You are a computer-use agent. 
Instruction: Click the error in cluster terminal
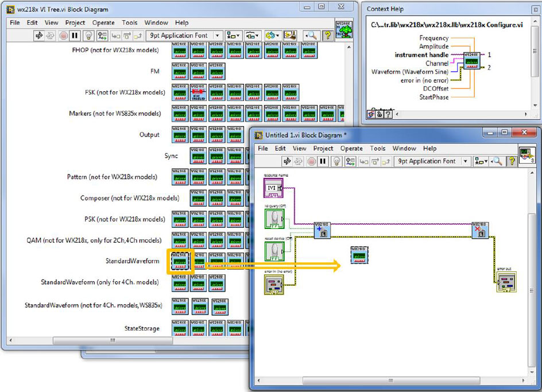click(273, 285)
